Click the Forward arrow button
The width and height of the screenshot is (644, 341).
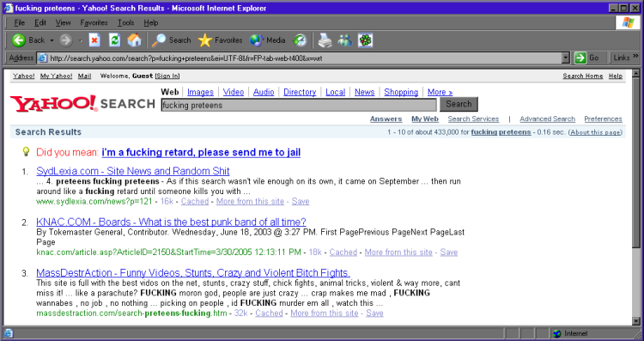(66, 40)
